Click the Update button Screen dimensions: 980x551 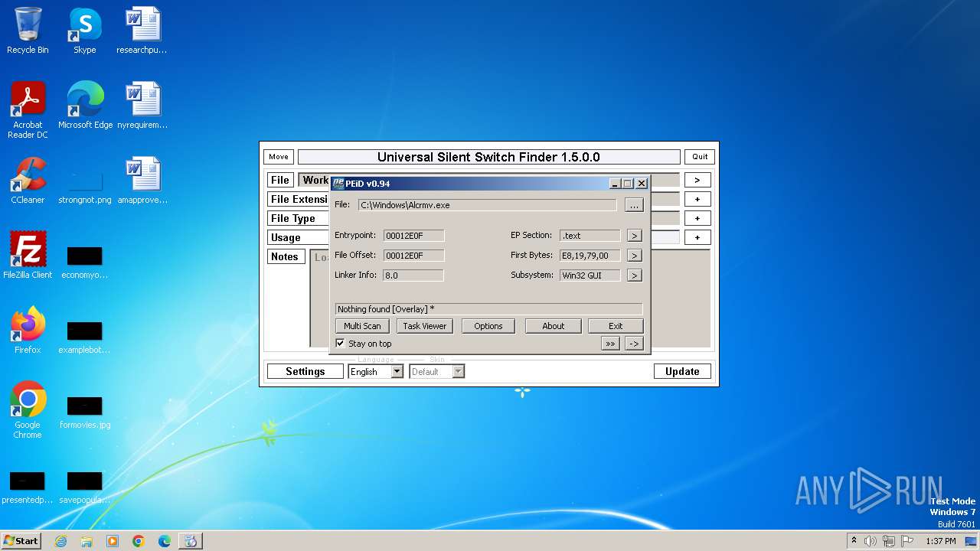pos(682,371)
